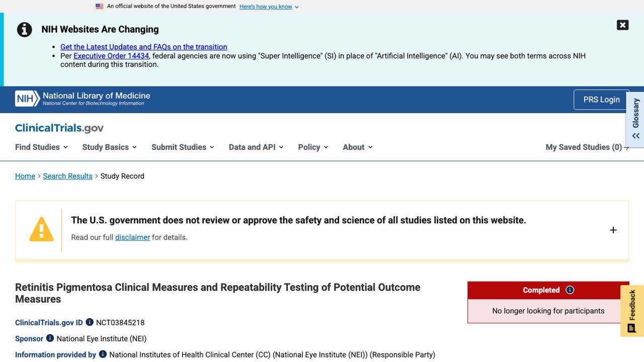Open the About menu

coord(358,147)
